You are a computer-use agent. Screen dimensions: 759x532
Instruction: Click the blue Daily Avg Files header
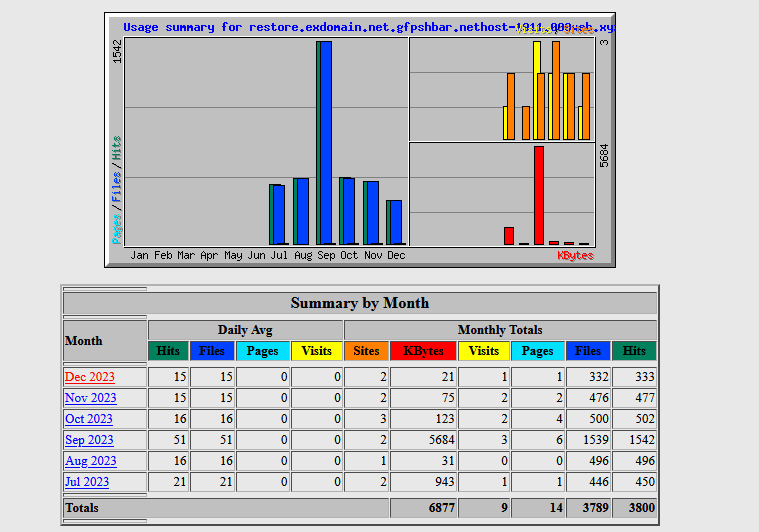[x=212, y=351]
